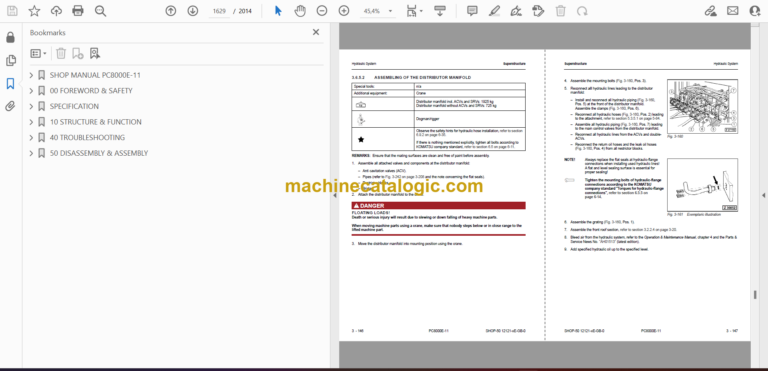Expand 40 TROUBLESHOOTING bookmark chevron
Viewport: 768px width, 371px height.
31,138
